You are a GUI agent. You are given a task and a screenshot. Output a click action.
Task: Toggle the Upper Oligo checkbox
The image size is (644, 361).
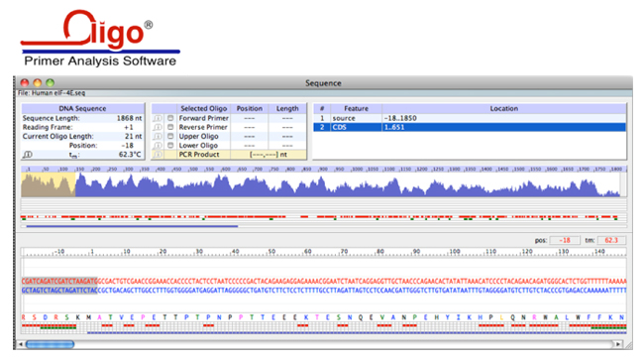pyautogui.click(x=170, y=137)
